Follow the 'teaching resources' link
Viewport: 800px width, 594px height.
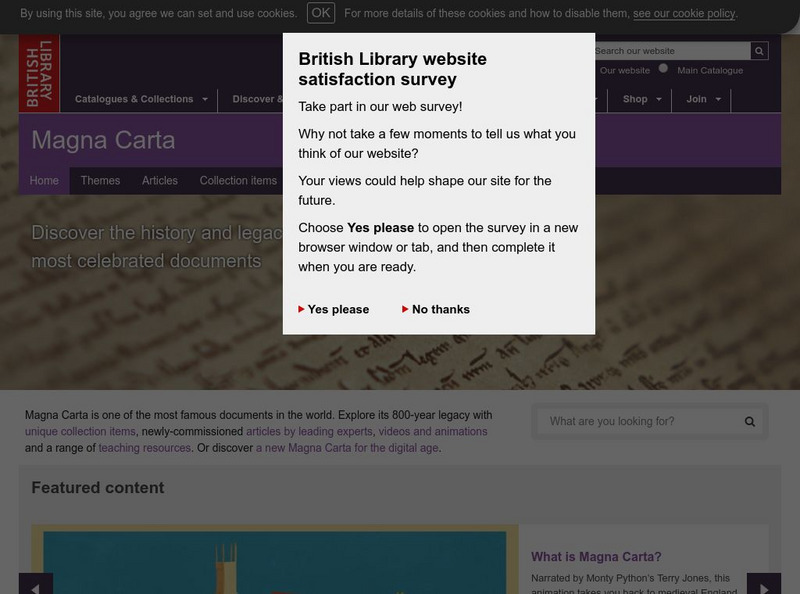144,448
